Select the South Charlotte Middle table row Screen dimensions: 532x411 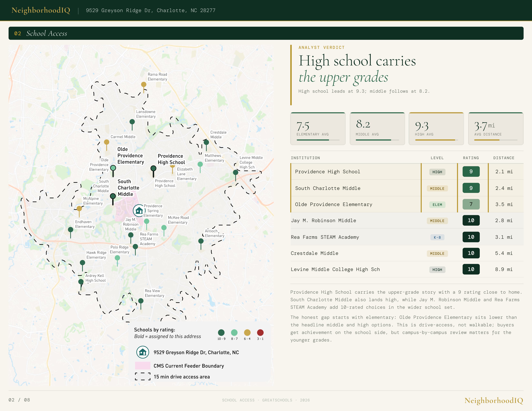[407, 188]
